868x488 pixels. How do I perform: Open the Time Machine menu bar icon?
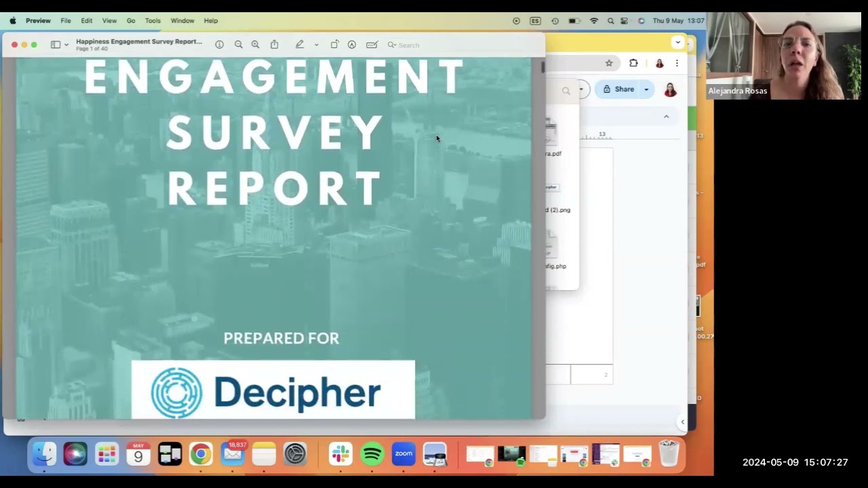click(555, 21)
